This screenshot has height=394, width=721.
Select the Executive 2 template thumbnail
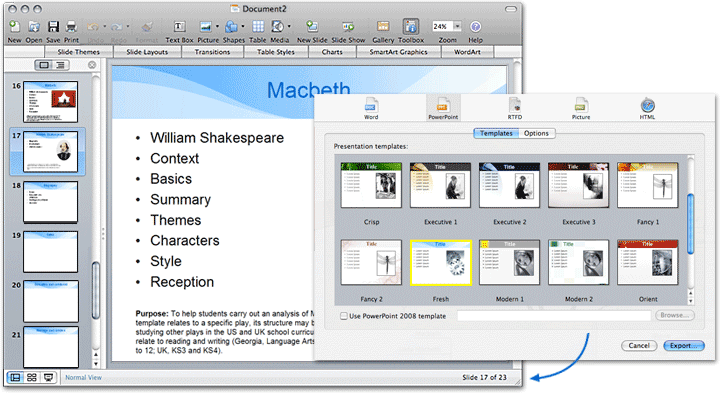pyautogui.click(x=509, y=185)
